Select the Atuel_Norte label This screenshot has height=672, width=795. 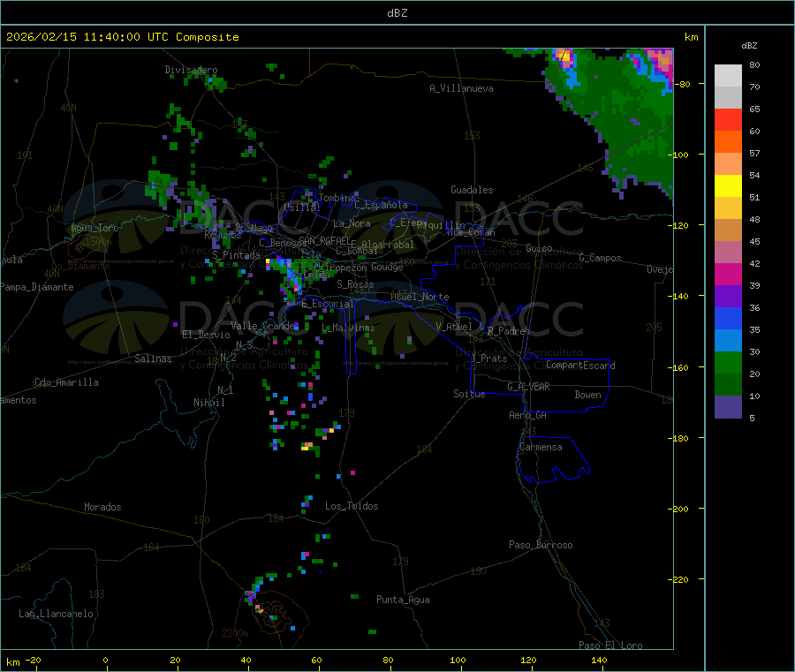coord(420,297)
